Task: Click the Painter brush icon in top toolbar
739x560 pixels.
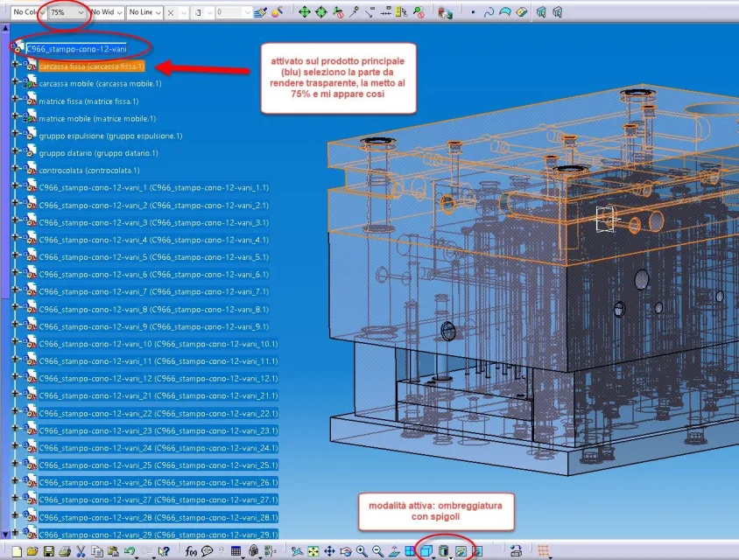Action: tap(260, 12)
